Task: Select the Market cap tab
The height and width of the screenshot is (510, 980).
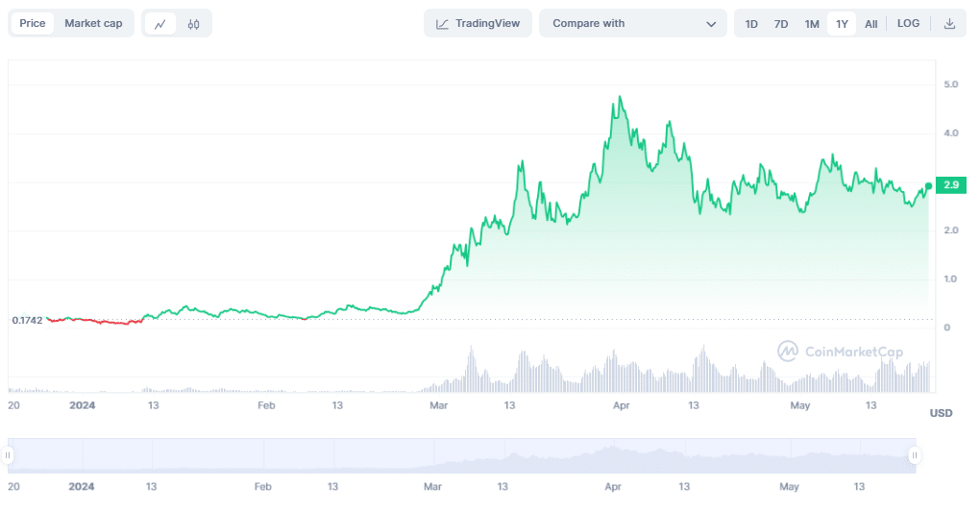Action: pos(93,23)
